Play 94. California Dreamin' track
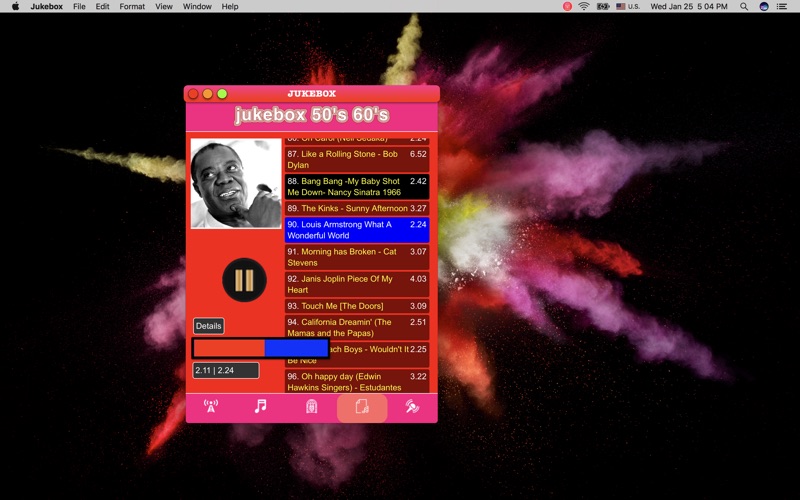Screen dimensions: 800x500 357,328
